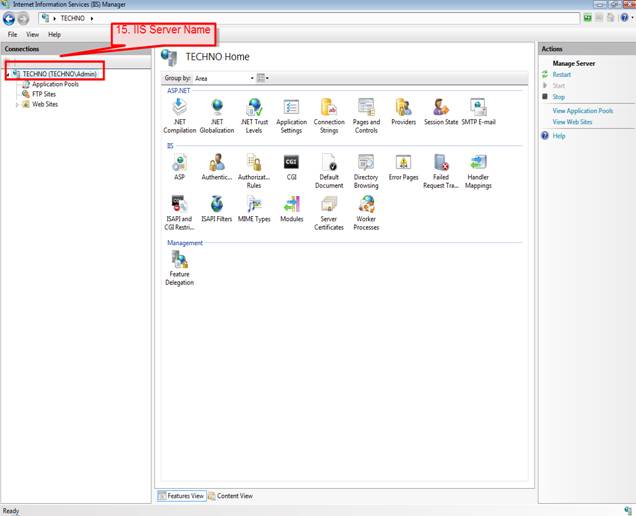Expand the Web Sites tree node
Viewport: 636px width, 516px height.
(17, 105)
